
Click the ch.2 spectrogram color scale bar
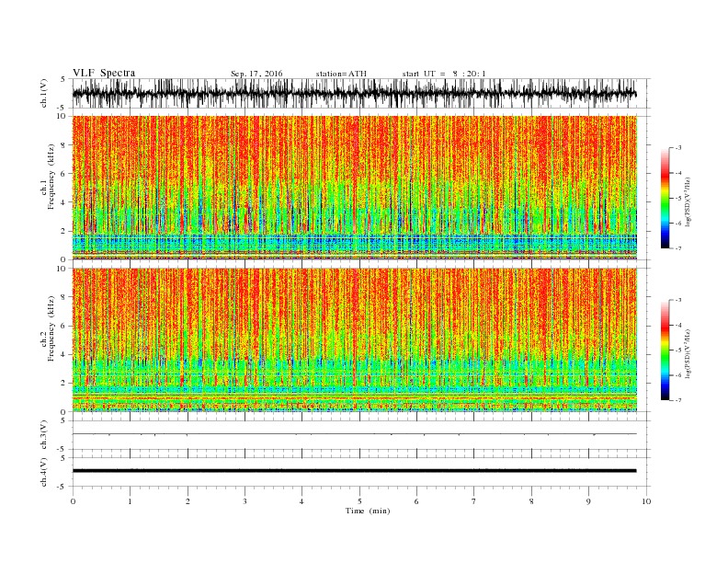coord(665,350)
